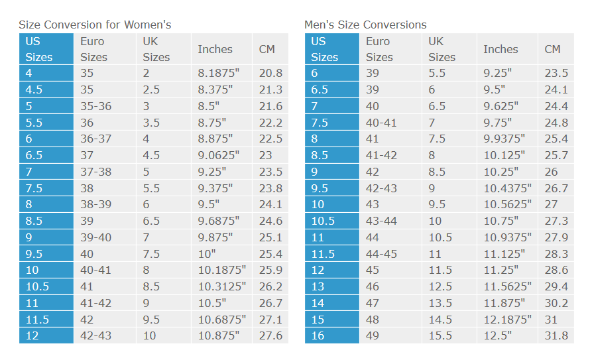The width and height of the screenshot is (594, 364).
Task: Select men's US size 16 cell
Action: (331, 335)
